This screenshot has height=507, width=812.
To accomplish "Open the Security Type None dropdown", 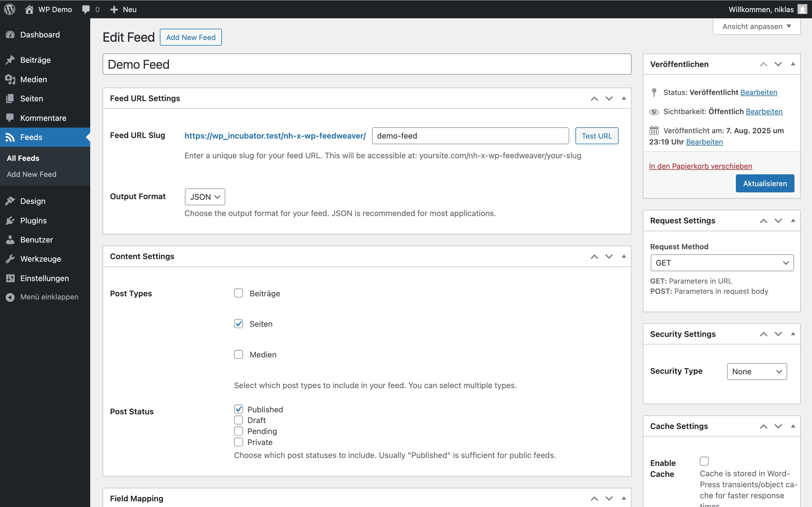I will [x=757, y=371].
